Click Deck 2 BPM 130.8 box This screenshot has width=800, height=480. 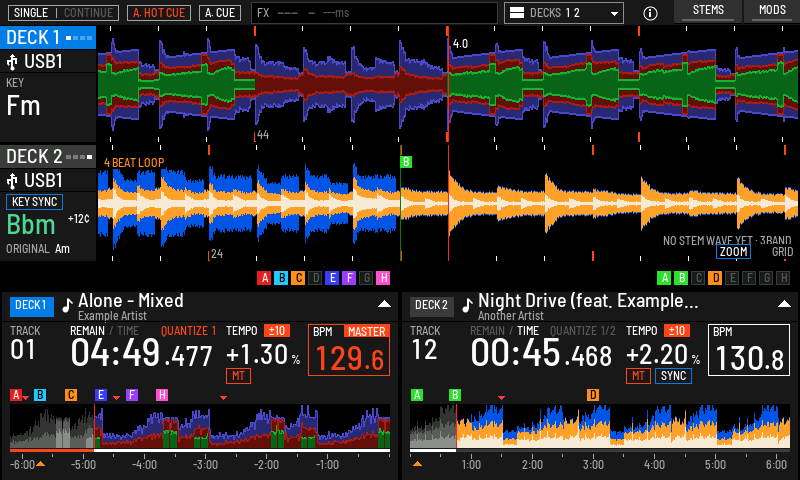point(749,350)
